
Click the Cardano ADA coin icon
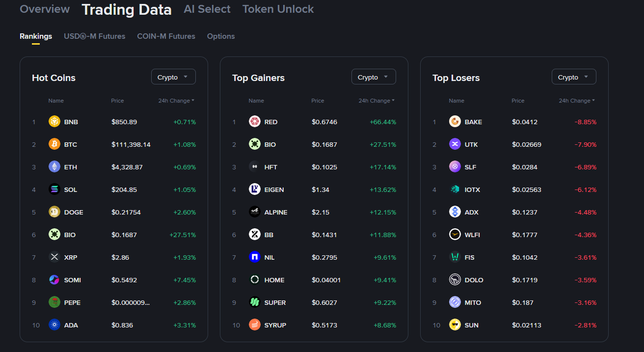tap(54, 325)
